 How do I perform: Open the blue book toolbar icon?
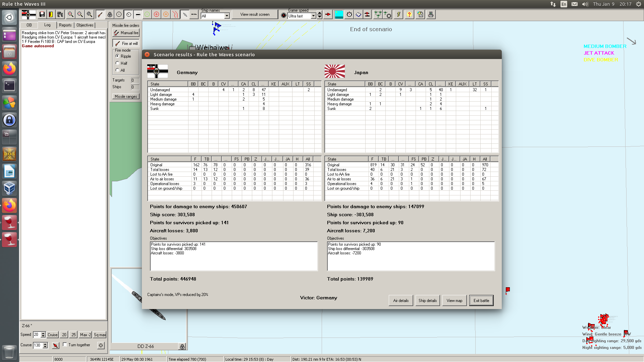[359, 14]
